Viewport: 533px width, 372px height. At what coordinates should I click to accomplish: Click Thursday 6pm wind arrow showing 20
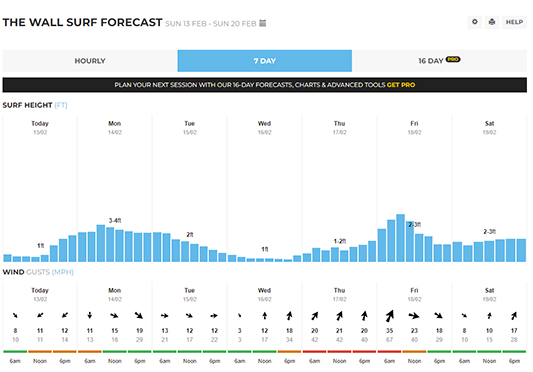click(364, 316)
